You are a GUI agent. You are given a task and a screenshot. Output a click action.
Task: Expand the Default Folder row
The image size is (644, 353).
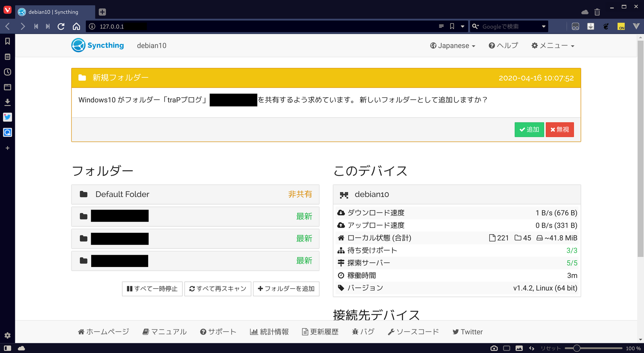click(x=195, y=194)
